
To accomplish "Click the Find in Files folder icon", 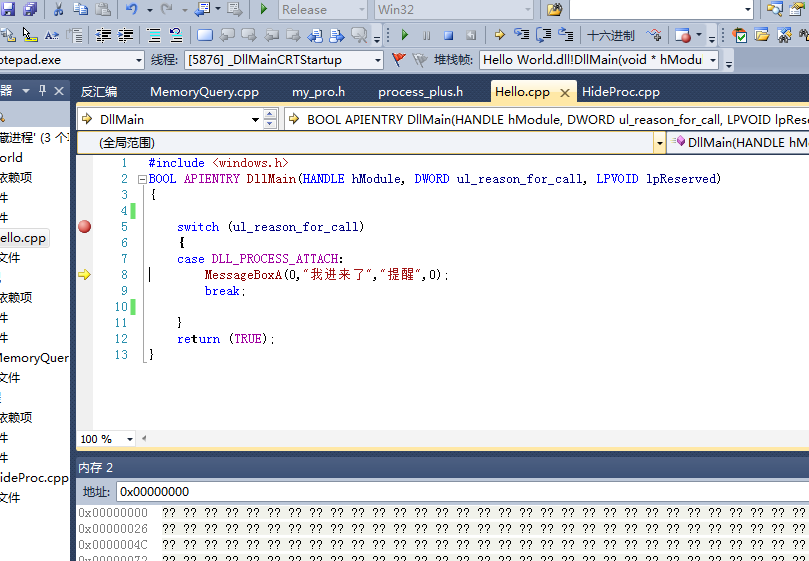I will pyautogui.click(x=554, y=9).
